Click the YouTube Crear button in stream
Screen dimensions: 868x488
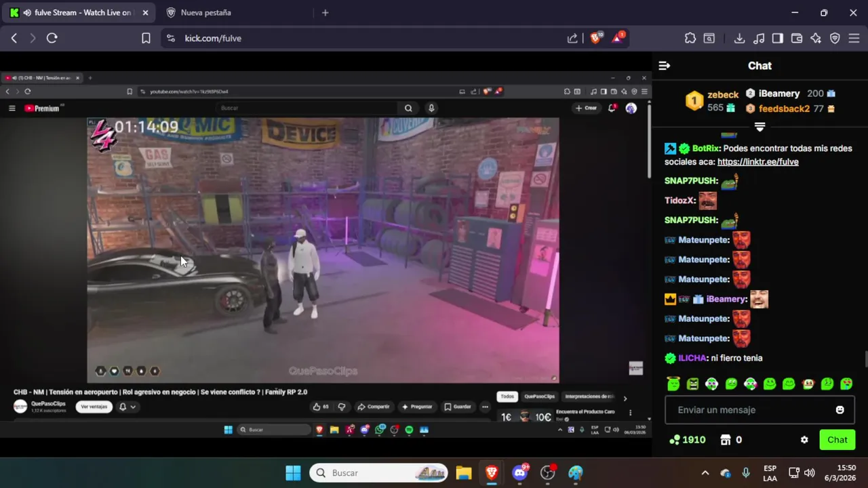click(x=586, y=108)
